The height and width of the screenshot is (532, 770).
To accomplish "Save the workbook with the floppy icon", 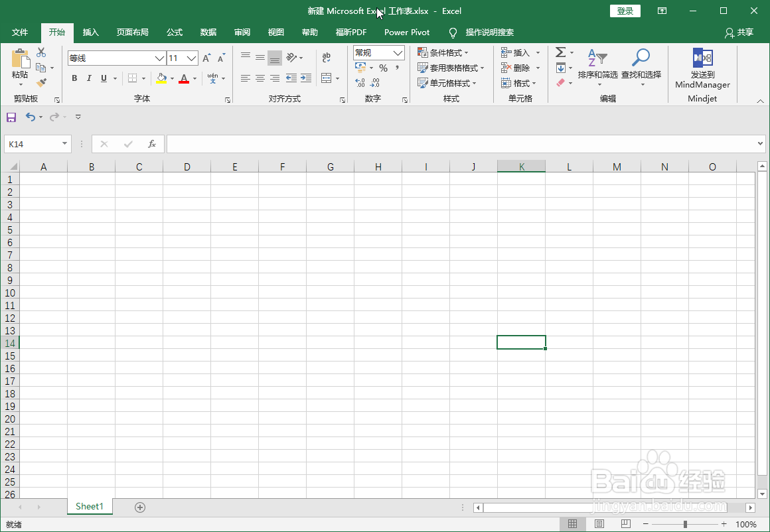I will pyautogui.click(x=11, y=117).
